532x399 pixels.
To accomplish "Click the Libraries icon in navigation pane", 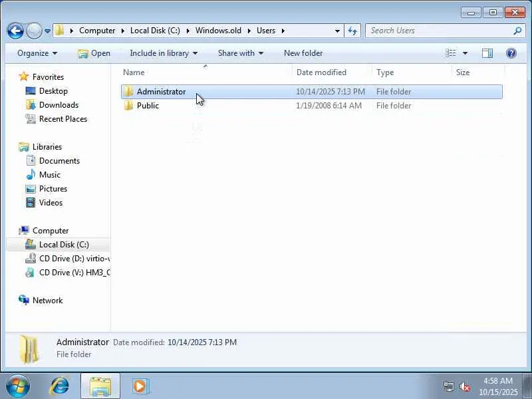I will click(24, 147).
